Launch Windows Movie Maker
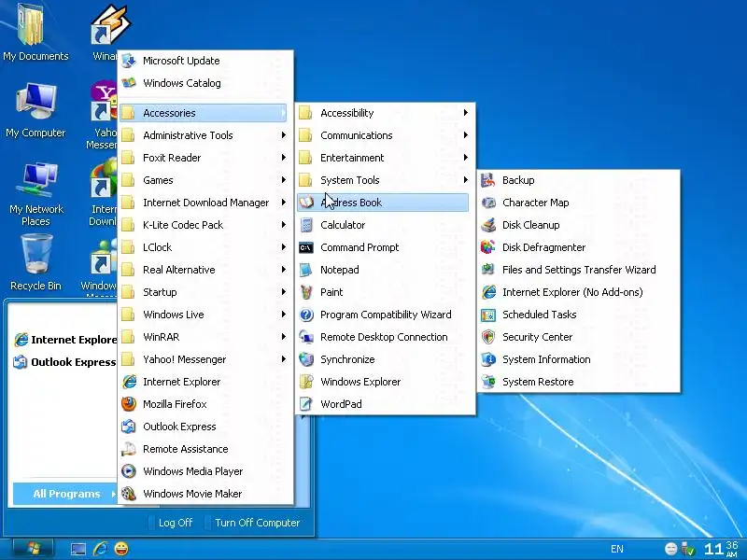Screen dimensions: 747x560 tap(204, 494)
